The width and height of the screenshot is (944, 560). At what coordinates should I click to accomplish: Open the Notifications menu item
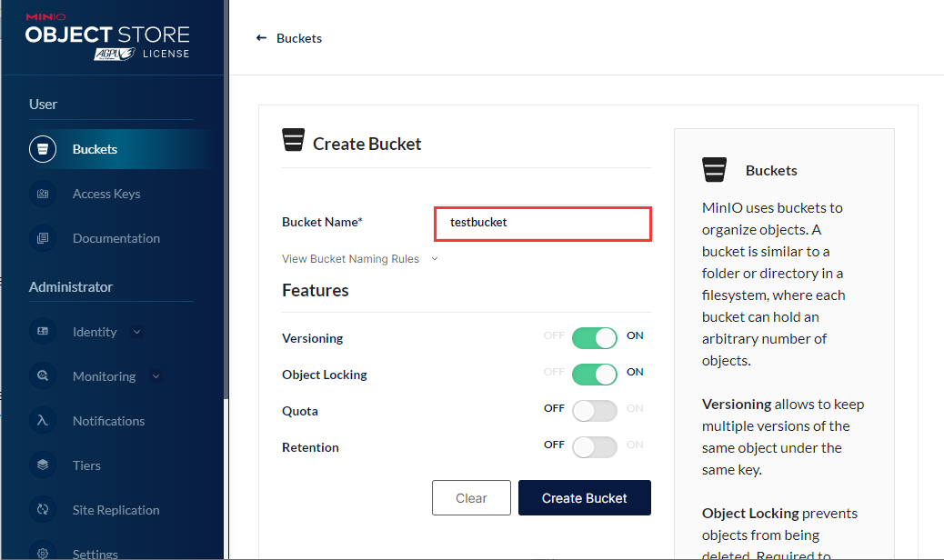pyautogui.click(x=108, y=421)
